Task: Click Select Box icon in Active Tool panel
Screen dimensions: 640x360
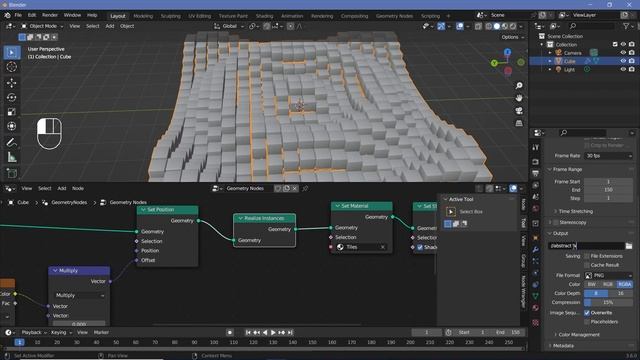Action: coord(451,211)
